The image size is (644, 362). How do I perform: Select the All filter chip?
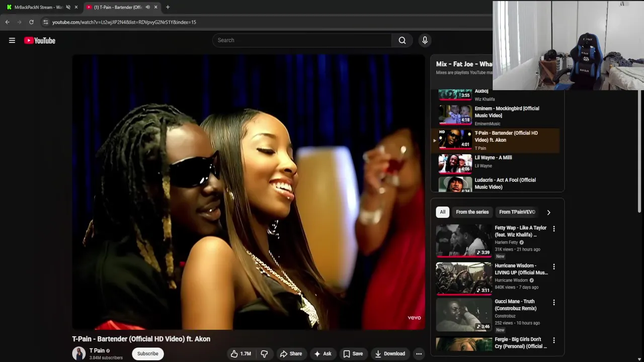pyautogui.click(x=443, y=212)
